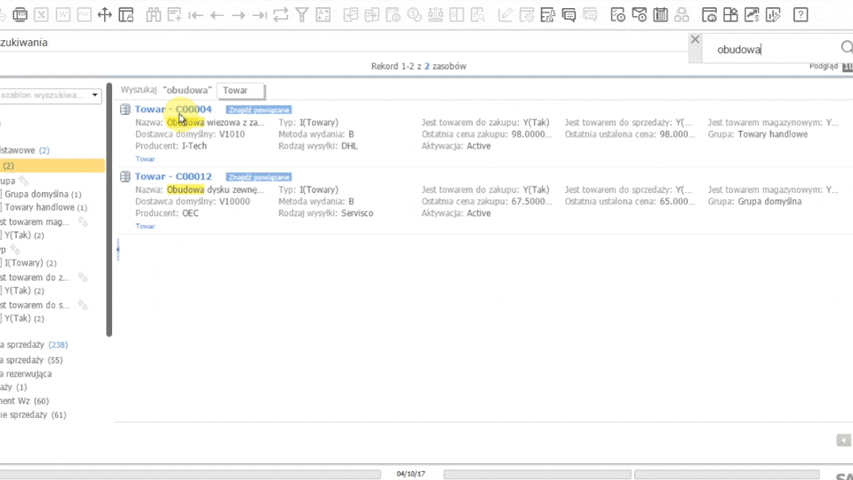This screenshot has width=853, height=480.
Task: Click the Lock Screen toolbar icon
Action: 126,15
